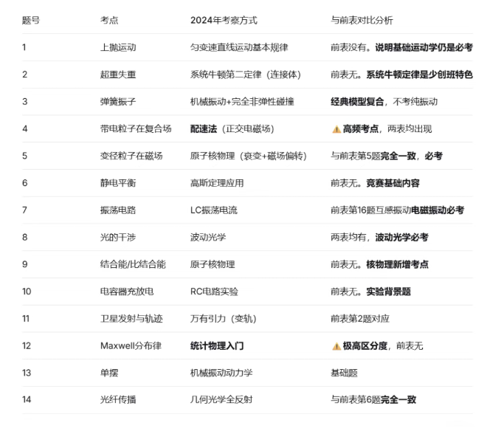Select the 考点 column header
The image size is (504, 434).
pyautogui.click(x=109, y=21)
